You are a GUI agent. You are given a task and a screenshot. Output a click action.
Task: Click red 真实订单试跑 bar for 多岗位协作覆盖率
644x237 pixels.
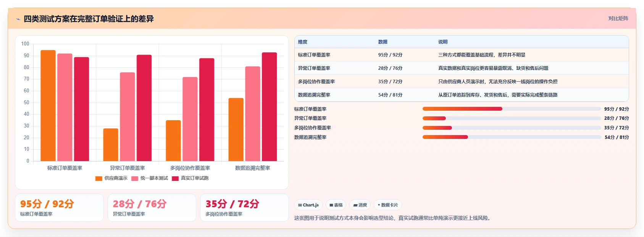pyautogui.click(x=207, y=110)
